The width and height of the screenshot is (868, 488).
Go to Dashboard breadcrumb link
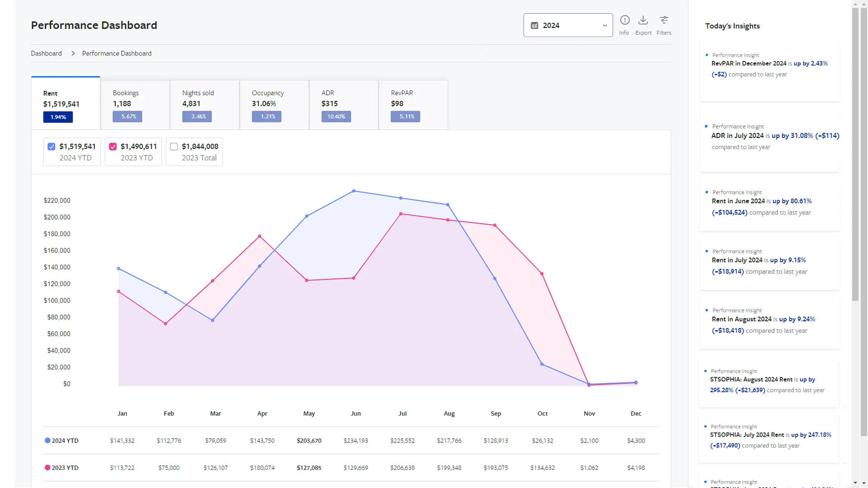[x=46, y=53]
